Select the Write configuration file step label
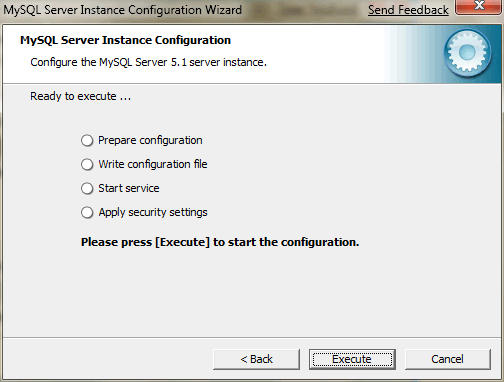This screenshot has height=382, width=504. pyautogui.click(x=153, y=164)
